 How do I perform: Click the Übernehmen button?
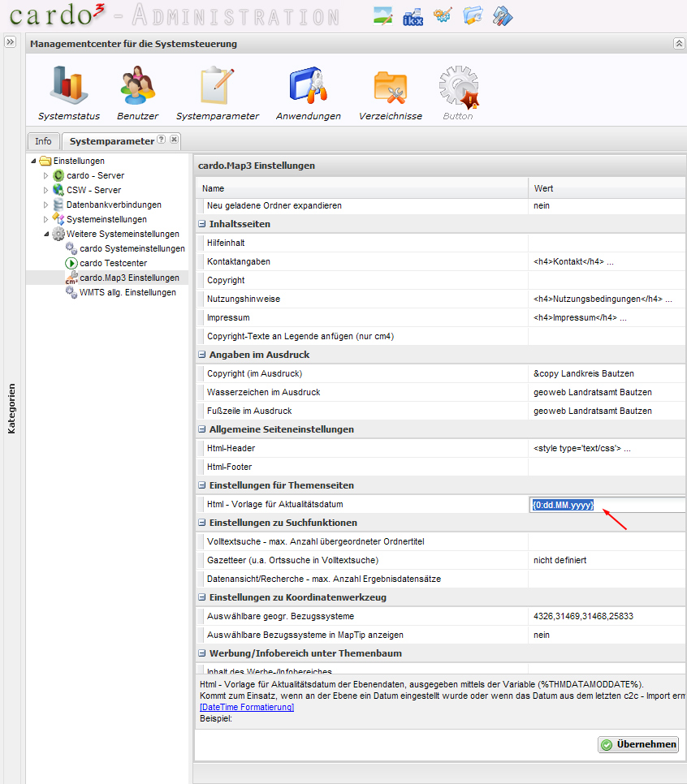click(637, 745)
